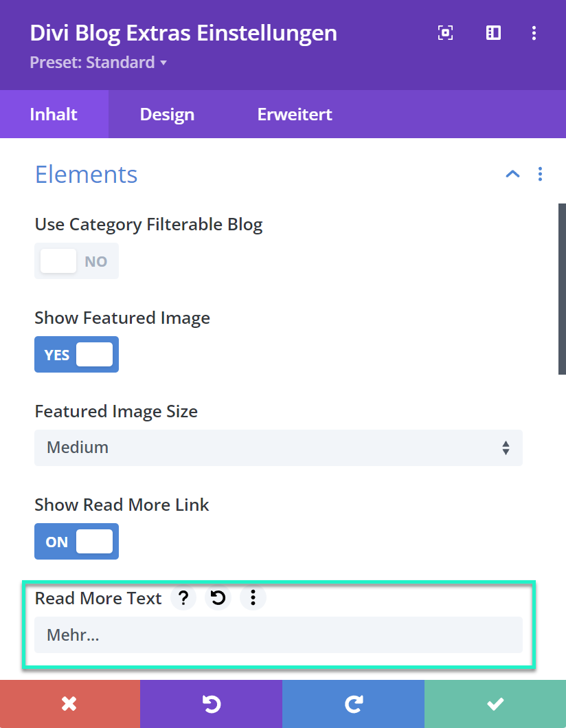Click the expand modal fullscreen icon
This screenshot has width=566, height=728.
(x=446, y=33)
